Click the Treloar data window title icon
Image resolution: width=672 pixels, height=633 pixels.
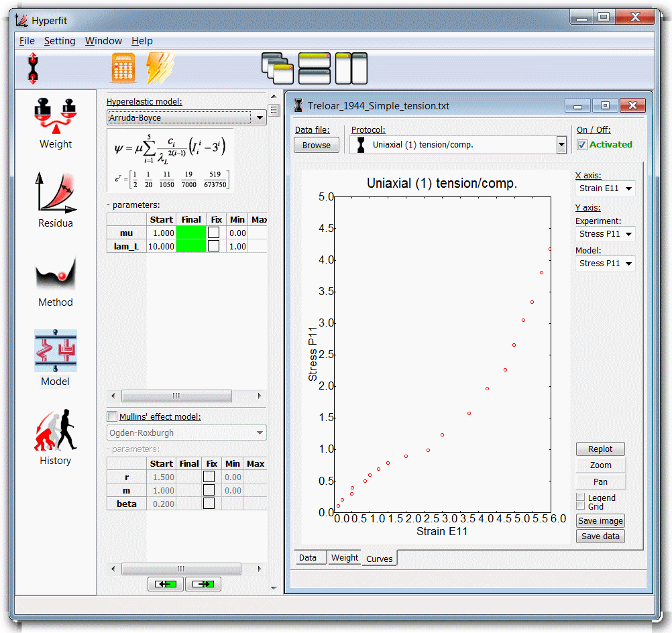click(298, 105)
